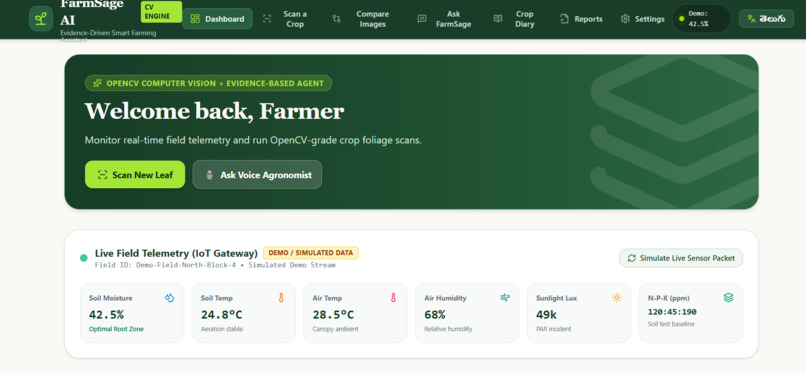Open the Dashboard tab
The height and width of the screenshot is (373, 806).
(217, 19)
